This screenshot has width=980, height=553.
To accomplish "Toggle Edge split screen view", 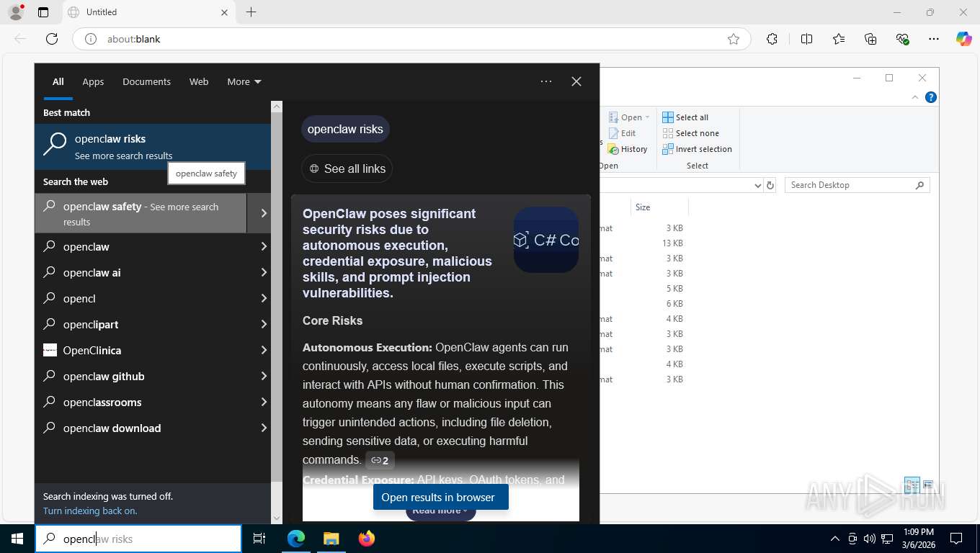I will 806,39.
